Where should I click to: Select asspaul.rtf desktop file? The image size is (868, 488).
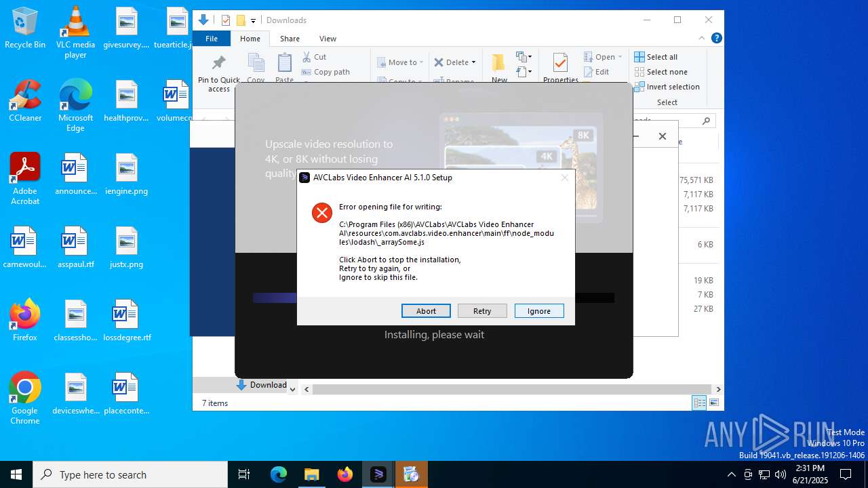(x=75, y=247)
